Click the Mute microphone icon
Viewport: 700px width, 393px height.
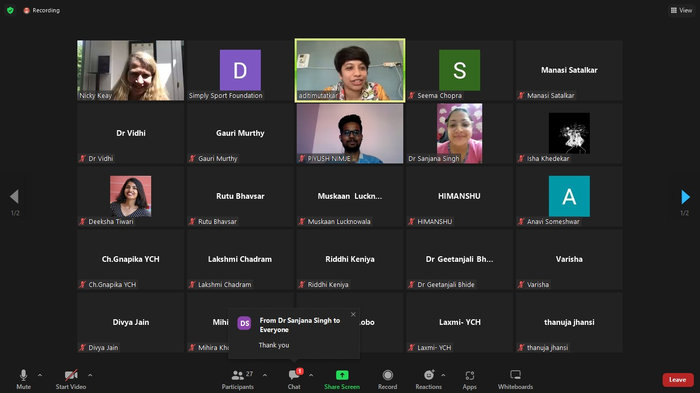(x=23, y=375)
